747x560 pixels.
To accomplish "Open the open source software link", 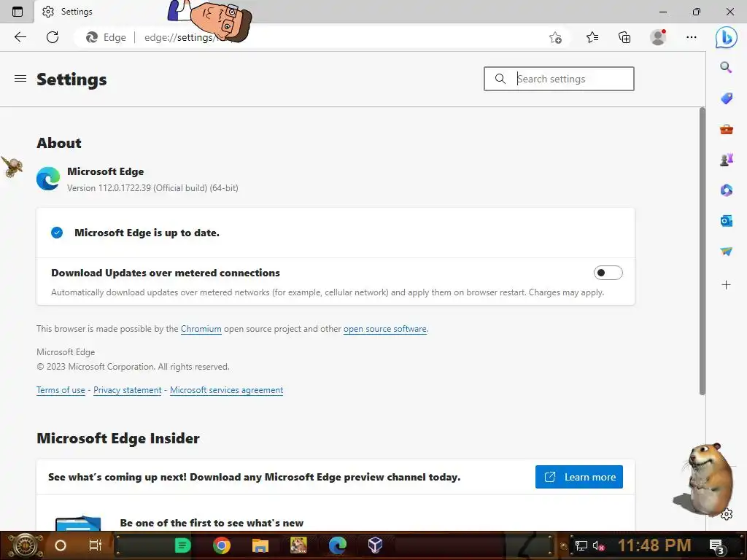I will pyautogui.click(x=385, y=329).
